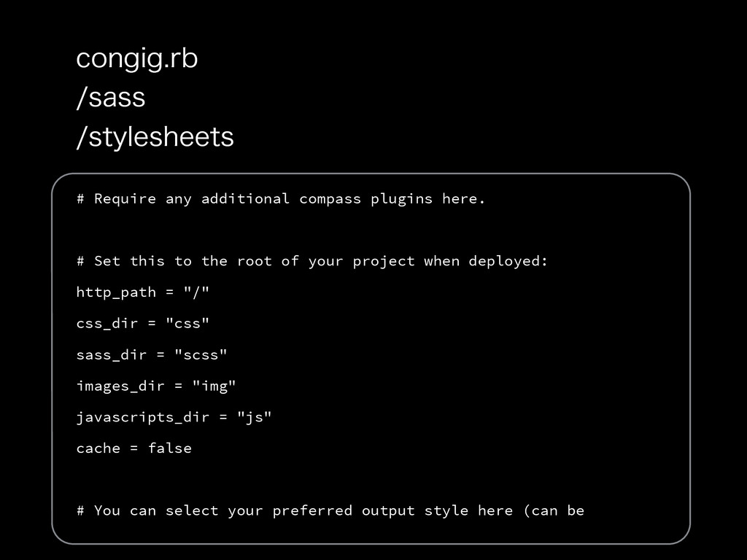The width and height of the screenshot is (747, 560).
Task: Click the word 'deployed:' in the comment
Action: click(508, 262)
